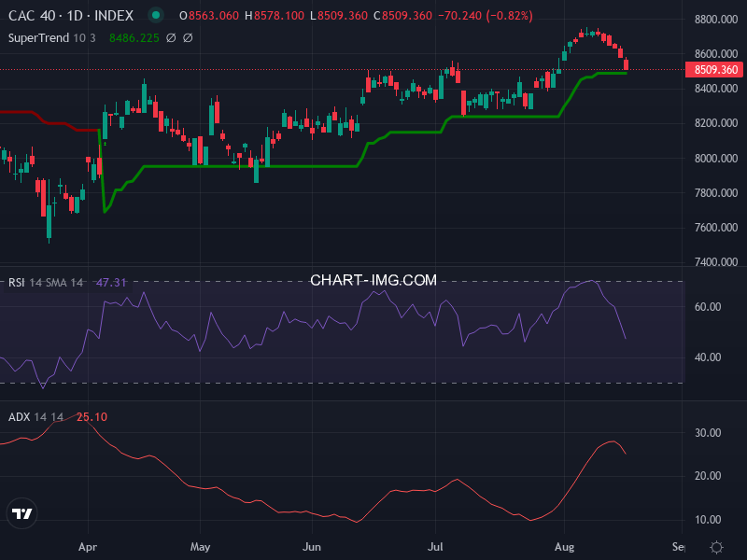Viewport: 747px width, 560px height.
Task: Click the high price H8578.100
Action: pos(275,16)
